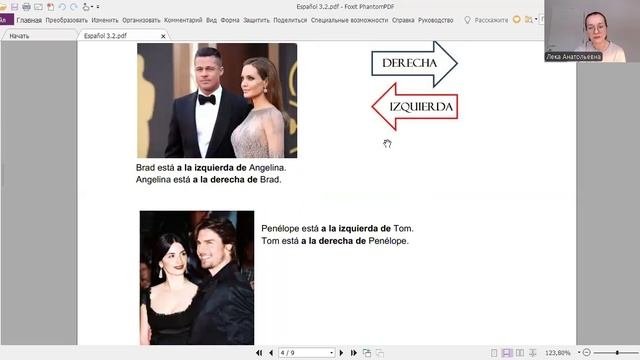Open the Преобразовать ribbon tab
The image size is (640, 360).
tap(67, 20)
